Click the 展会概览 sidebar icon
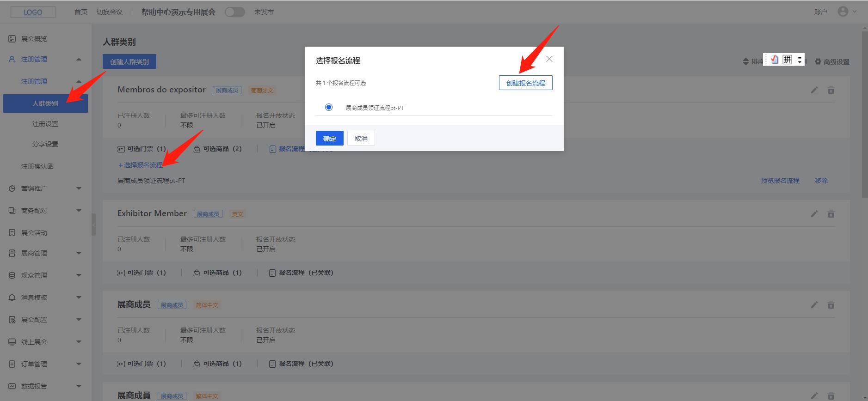 click(x=12, y=39)
